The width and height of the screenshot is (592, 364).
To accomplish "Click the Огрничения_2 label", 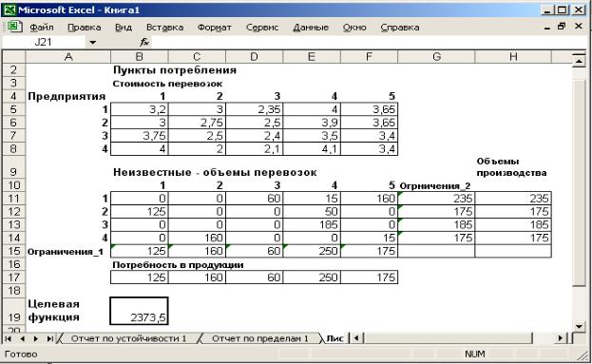I will (x=435, y=185).
